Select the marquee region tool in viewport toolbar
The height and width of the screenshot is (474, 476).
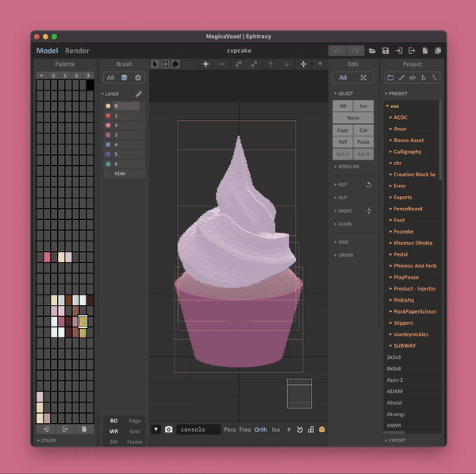tap(165, 64)
